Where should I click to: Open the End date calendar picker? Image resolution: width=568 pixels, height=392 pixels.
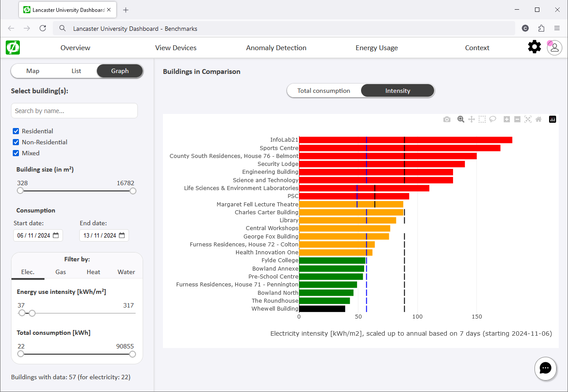pos(122,235)
